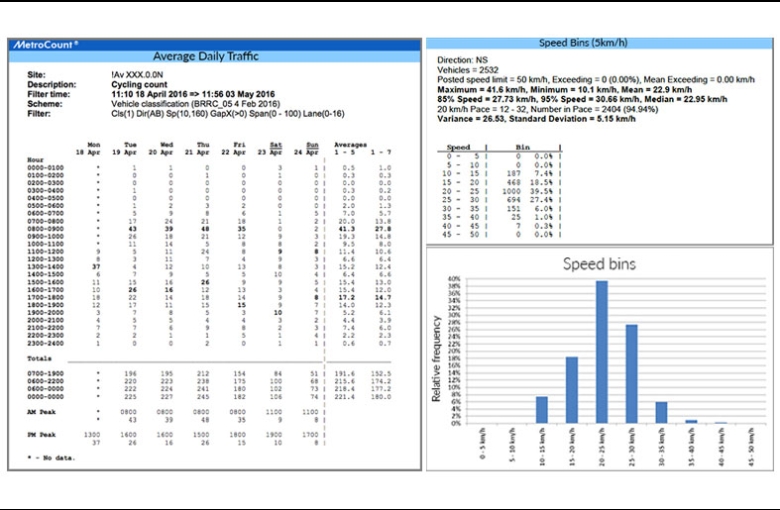Click the 'Tue 19 Apr' column header

click(124, 149)
